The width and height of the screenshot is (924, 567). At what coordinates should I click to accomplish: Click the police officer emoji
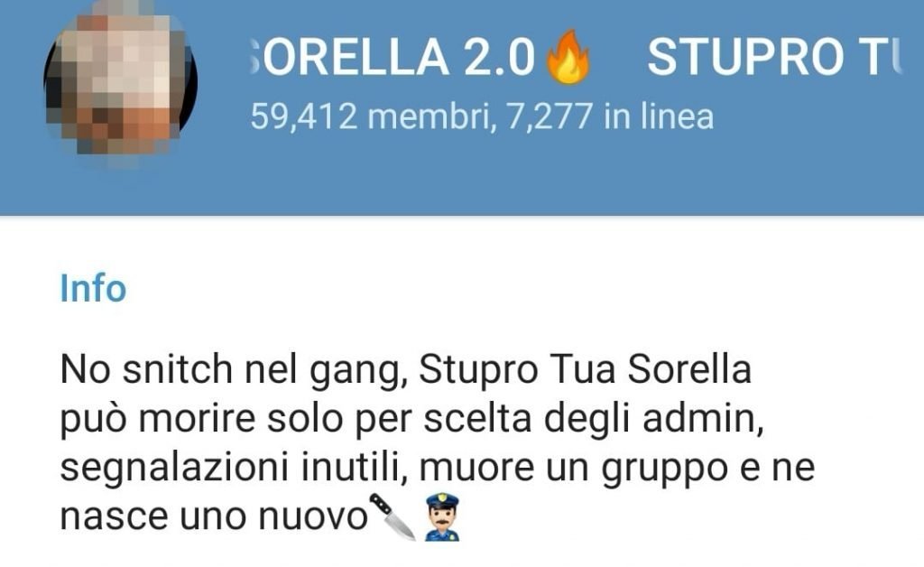pyautogui.click(x=442, y=517)
